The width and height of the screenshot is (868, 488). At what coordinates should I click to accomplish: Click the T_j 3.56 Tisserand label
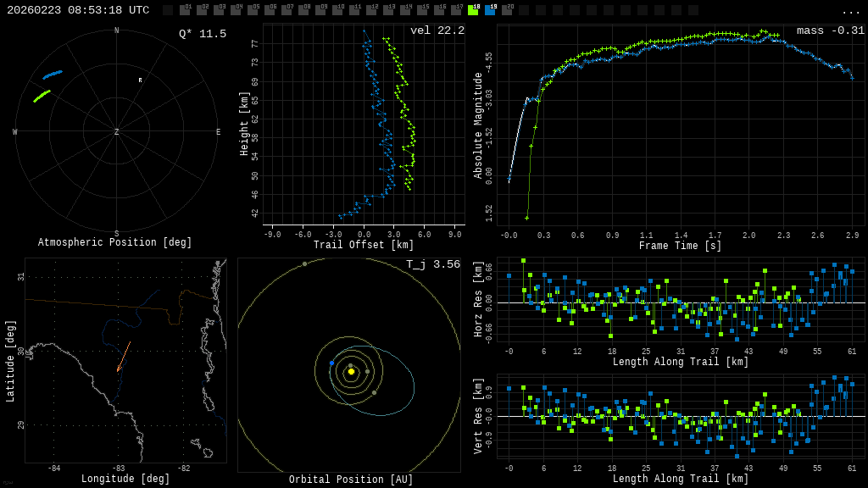click(x=432, y=264)
